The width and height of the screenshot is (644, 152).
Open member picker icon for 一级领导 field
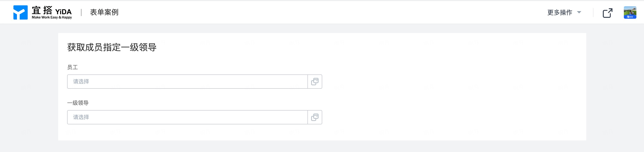point(314,117)
